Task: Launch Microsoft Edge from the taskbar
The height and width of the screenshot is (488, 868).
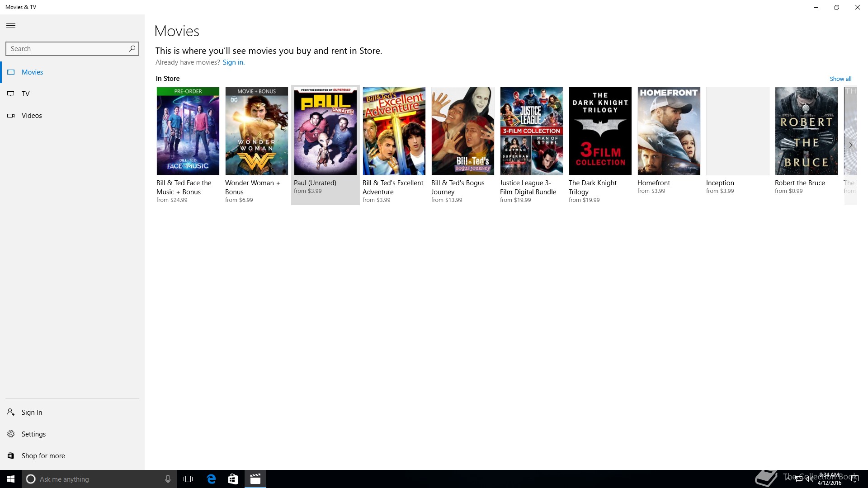Action: (211, 479)
